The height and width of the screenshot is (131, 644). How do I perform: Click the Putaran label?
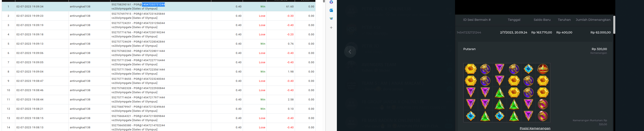(x=469, y=49)
